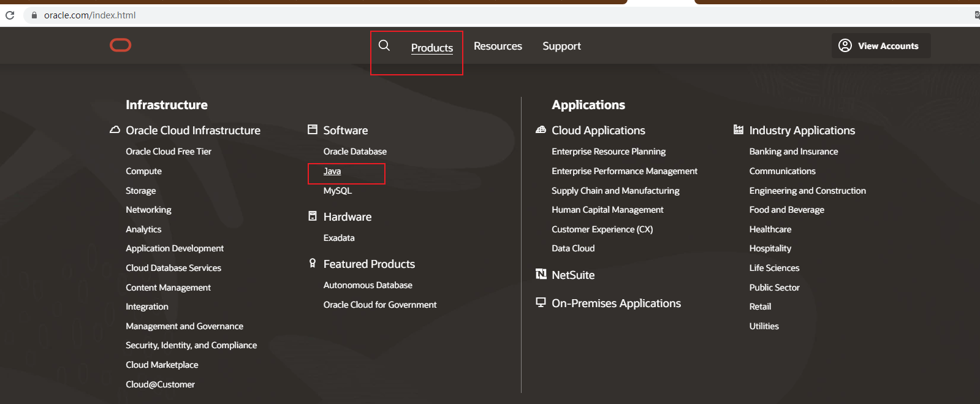Click the browser reload icon
This screenshot has width=980, height=404.
[x=10, y=15]
